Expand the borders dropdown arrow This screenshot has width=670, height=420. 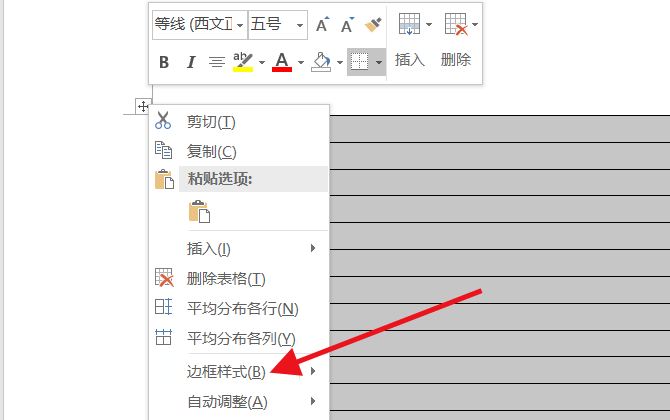click(x=379, y=62)
